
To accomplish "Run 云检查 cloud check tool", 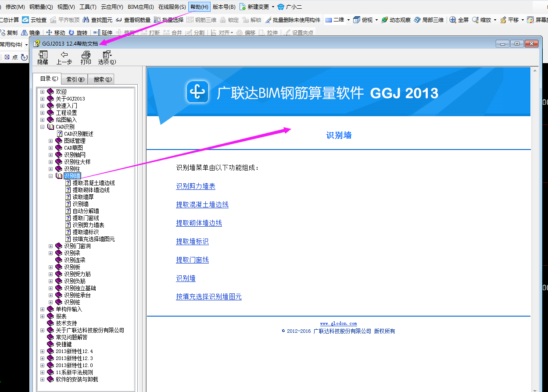I will pyautogui.click(x=34, y=20).
